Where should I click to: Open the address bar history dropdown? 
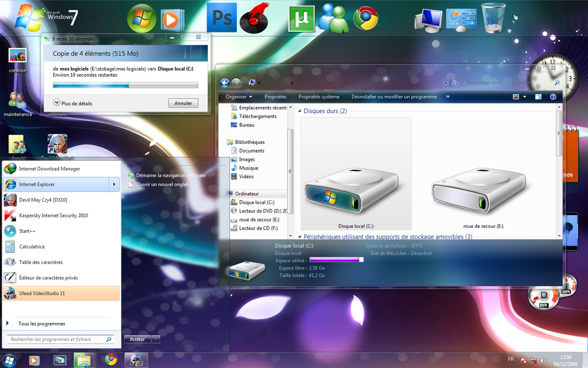coord(446,83)
